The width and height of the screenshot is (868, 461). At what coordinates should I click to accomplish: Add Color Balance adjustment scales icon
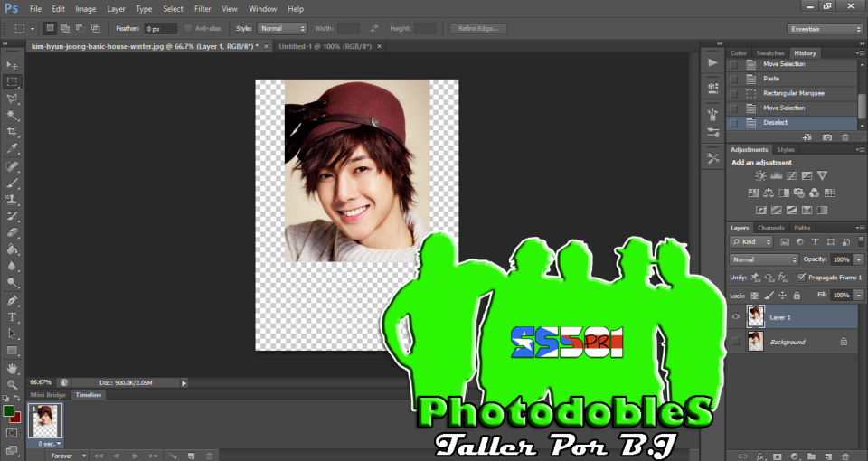(x=769, y=193)
